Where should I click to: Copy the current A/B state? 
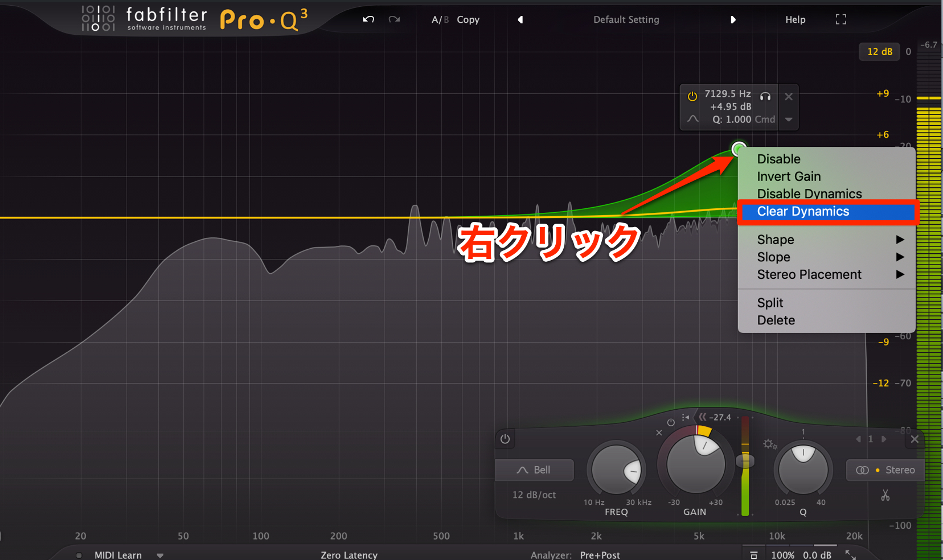click(468, 19)
